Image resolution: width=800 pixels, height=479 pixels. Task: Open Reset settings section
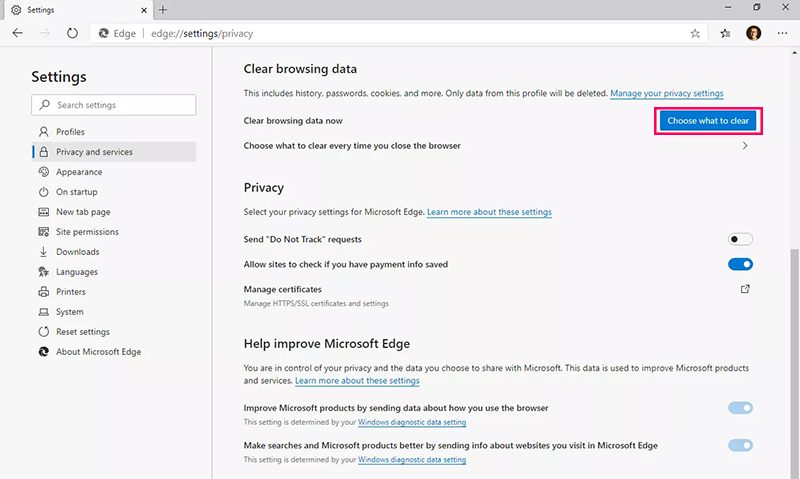pyautogui.click(x=114, y=332)
